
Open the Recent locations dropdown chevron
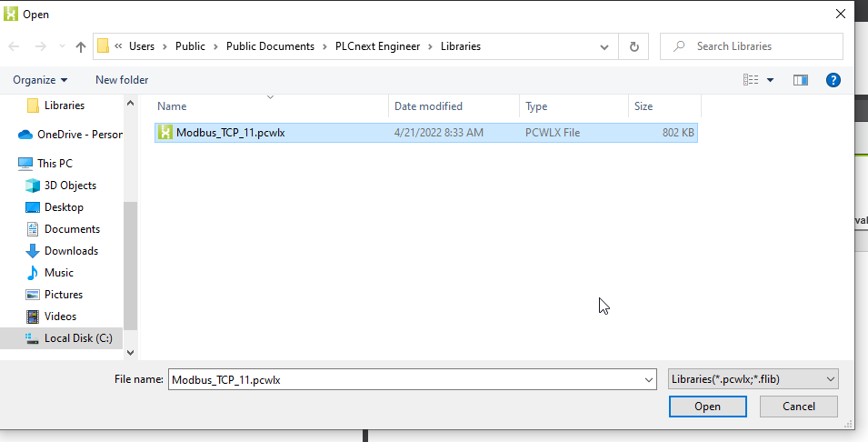click(x=62, y=46)
